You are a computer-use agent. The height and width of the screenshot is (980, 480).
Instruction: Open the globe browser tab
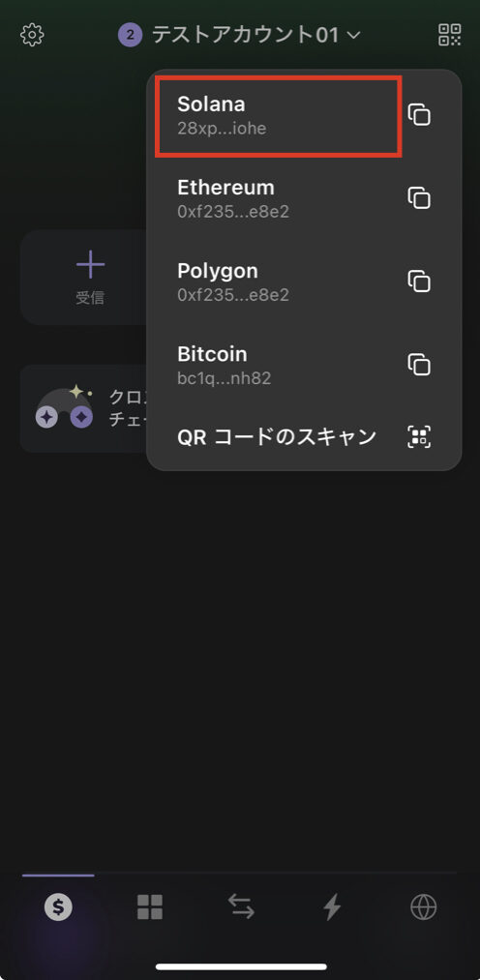click(423, 906)
